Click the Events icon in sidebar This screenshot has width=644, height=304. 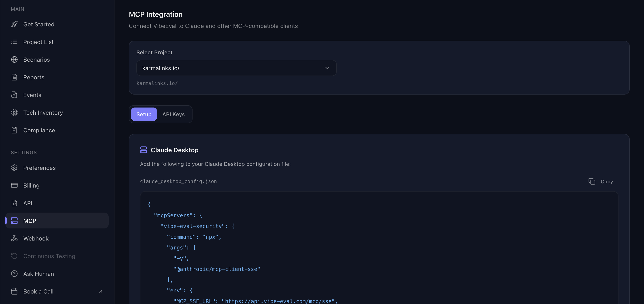(x=14, y=95)
